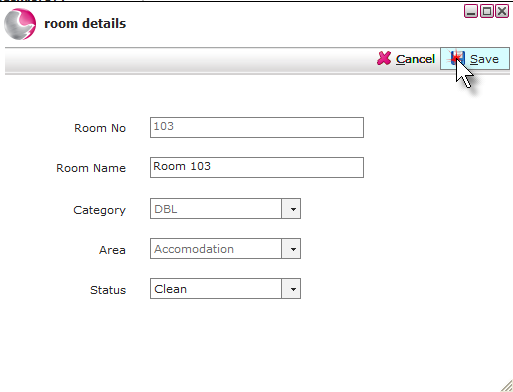Image resolution: width=513 pixels, height=392 pixels.
Task: Close the room details window
Action: [x=502, y=11]
